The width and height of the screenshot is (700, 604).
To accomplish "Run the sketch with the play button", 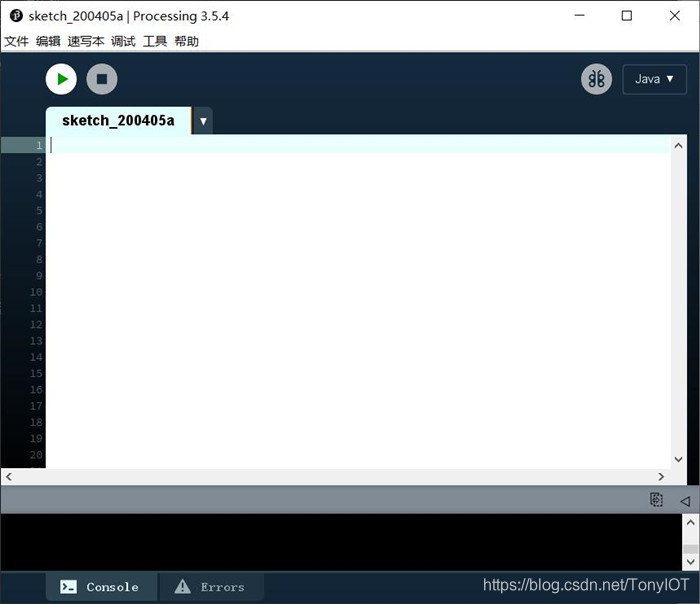I will [x=61, y=79].
